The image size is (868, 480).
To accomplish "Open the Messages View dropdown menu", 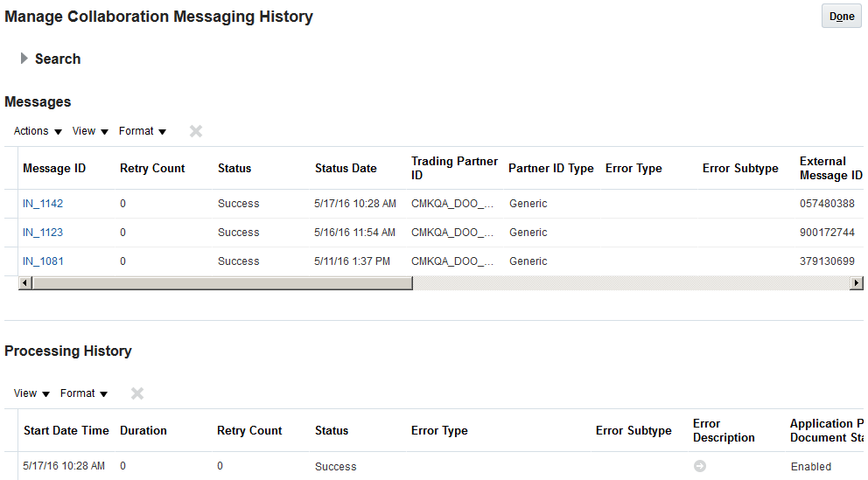I will point(90,131).
